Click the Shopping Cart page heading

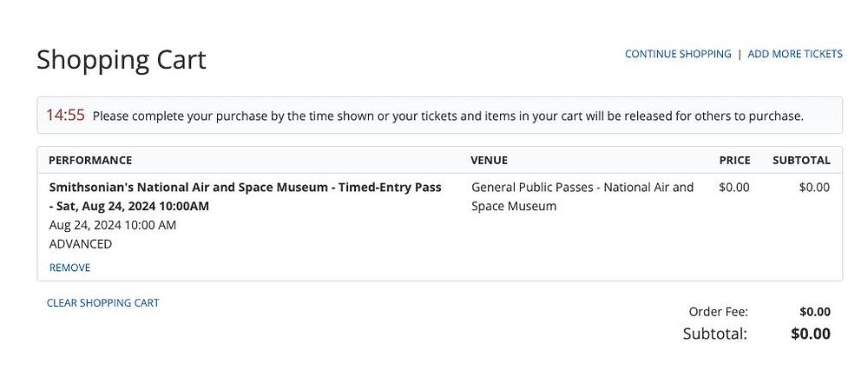pyautogui.click(x=122, y=60)
